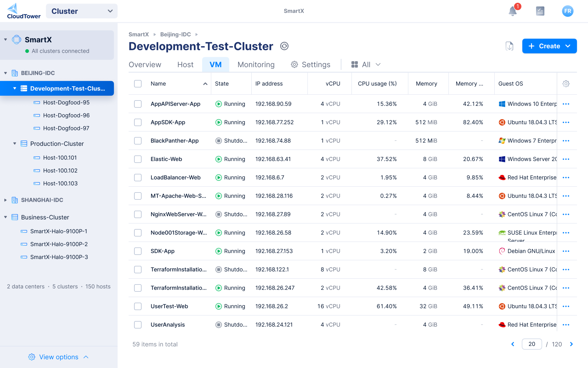Click the CloudTower logo

[x=24, y=11]
